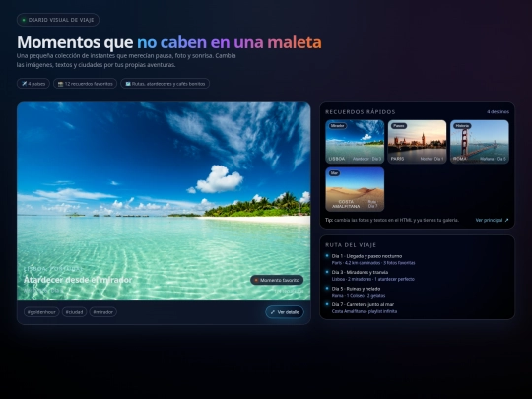Click the subtitle 'Una pequeña colección de instantes'
This screenshot has height=399, width=532.
(126, 60)
